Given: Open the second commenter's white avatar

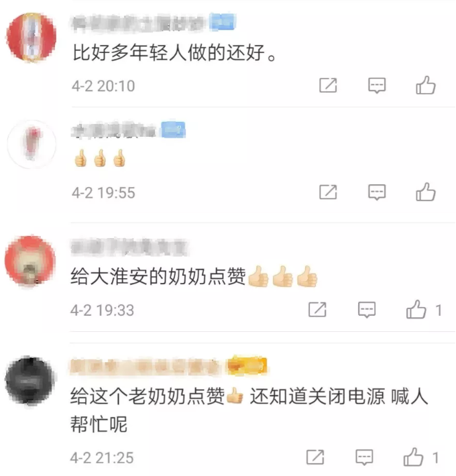Looking at the screenshot, I should (x=32, y=144).
